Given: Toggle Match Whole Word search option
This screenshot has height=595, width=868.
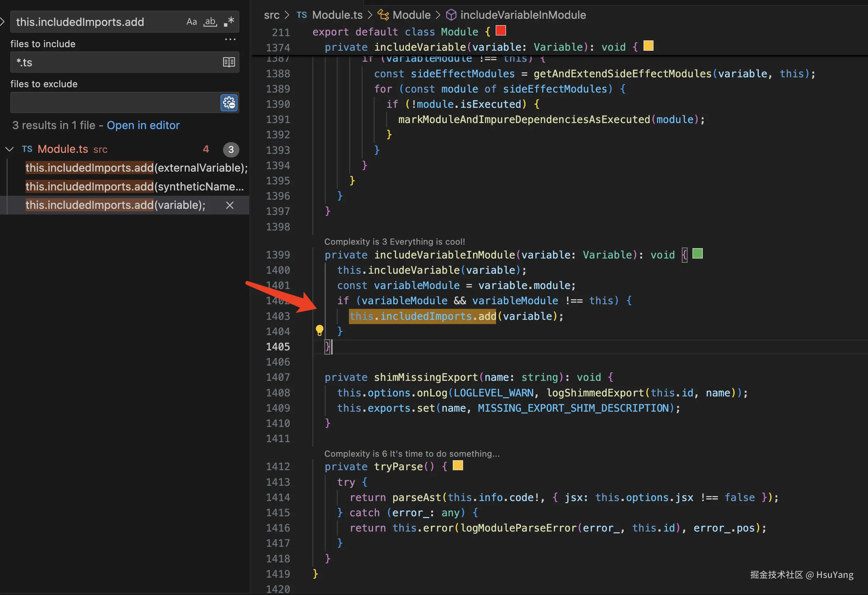Looking at the screenshot, I should coord(210,22).
